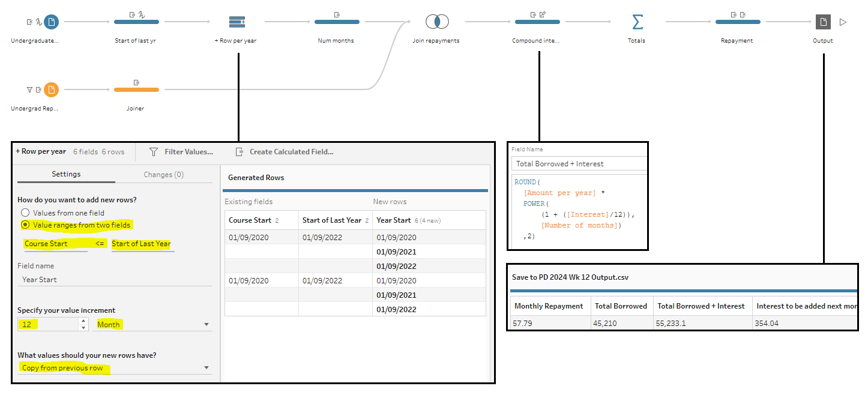The width and height of the screenshot is (868, 395).
Task: Switch to the Changes (0) tab
Action: click(x=163, y=174)
